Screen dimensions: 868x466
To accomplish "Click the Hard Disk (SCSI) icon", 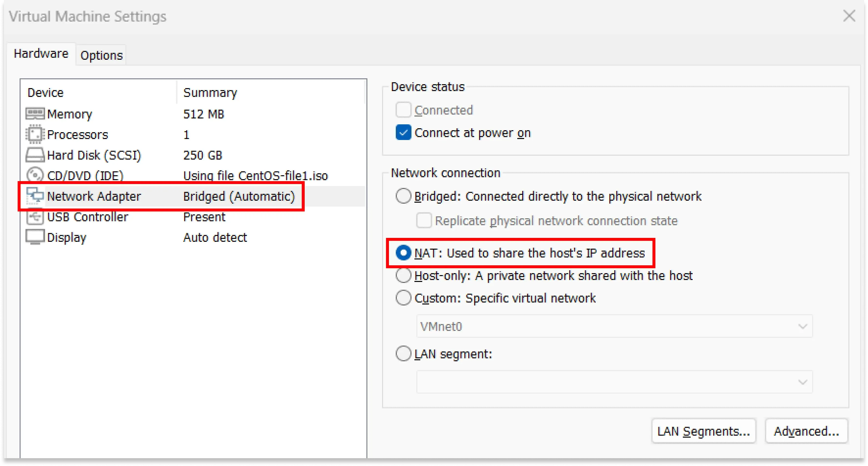I will [x=35, y=155].
